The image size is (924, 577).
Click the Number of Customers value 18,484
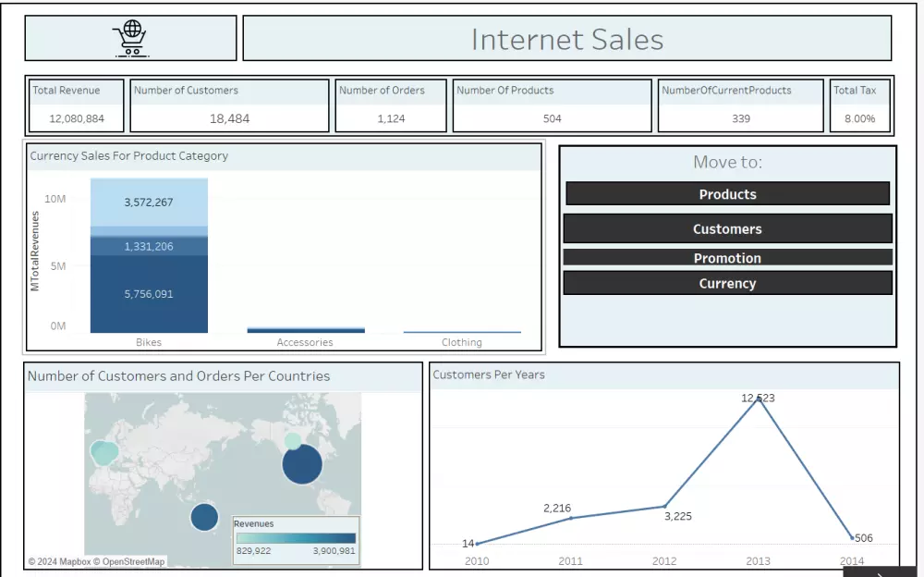[230, 118]
